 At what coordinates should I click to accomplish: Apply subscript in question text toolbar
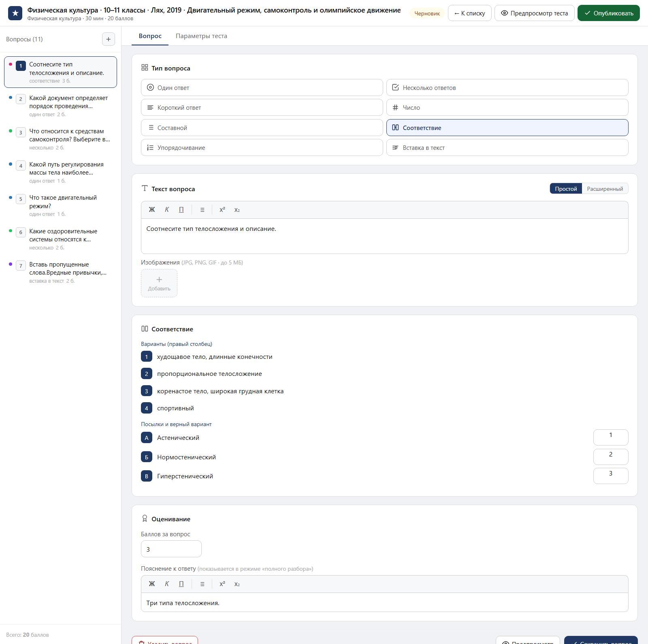(237, 210)
